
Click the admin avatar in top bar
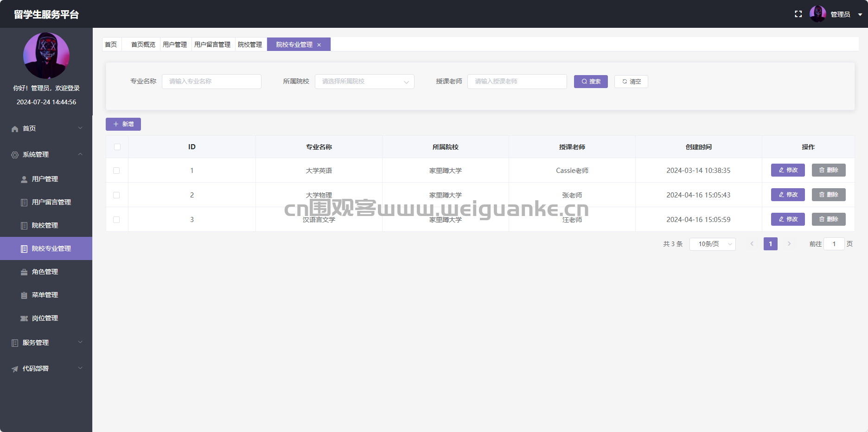818,14
